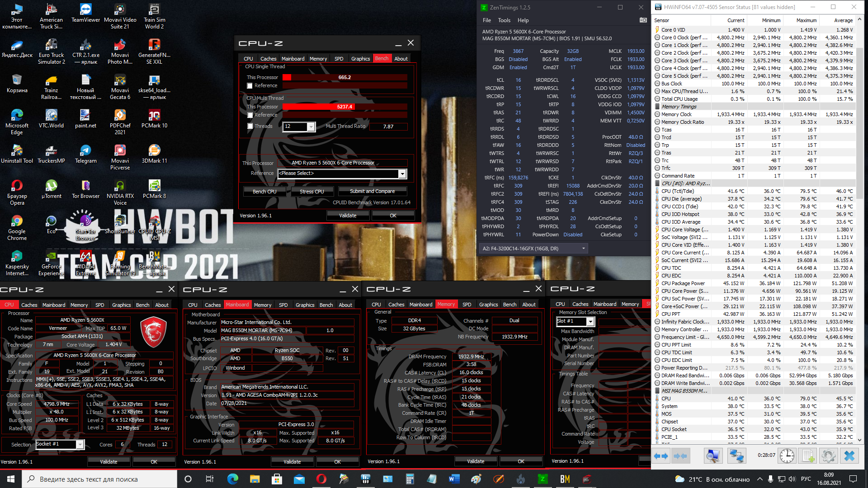Click HWiNFO log file add icon
The image size is (868, 488).
[808, 456]
